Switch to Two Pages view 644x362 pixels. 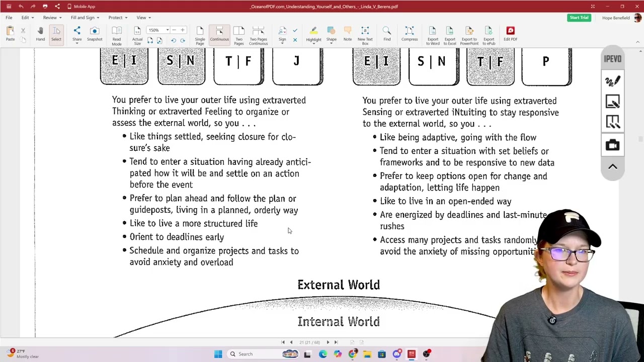point(239,36)
